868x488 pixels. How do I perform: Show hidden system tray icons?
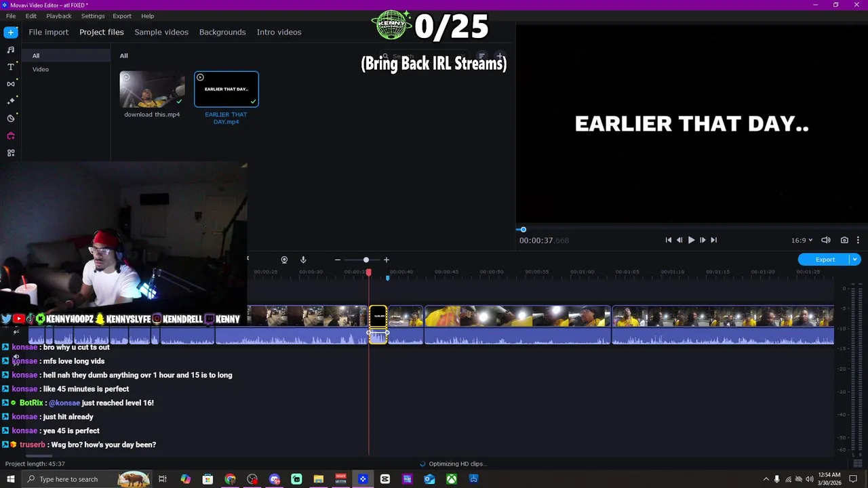tap(766, 479)
